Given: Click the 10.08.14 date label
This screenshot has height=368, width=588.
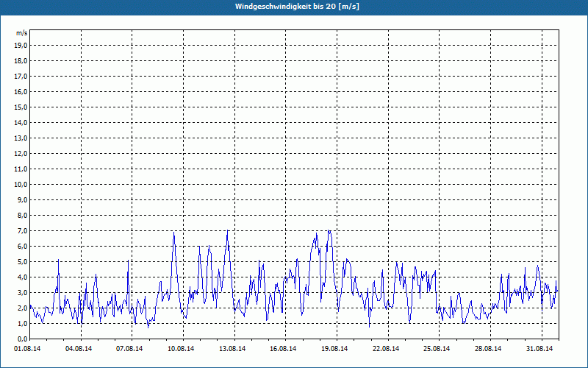Looking at the screenshot, I should click(181, 349).
